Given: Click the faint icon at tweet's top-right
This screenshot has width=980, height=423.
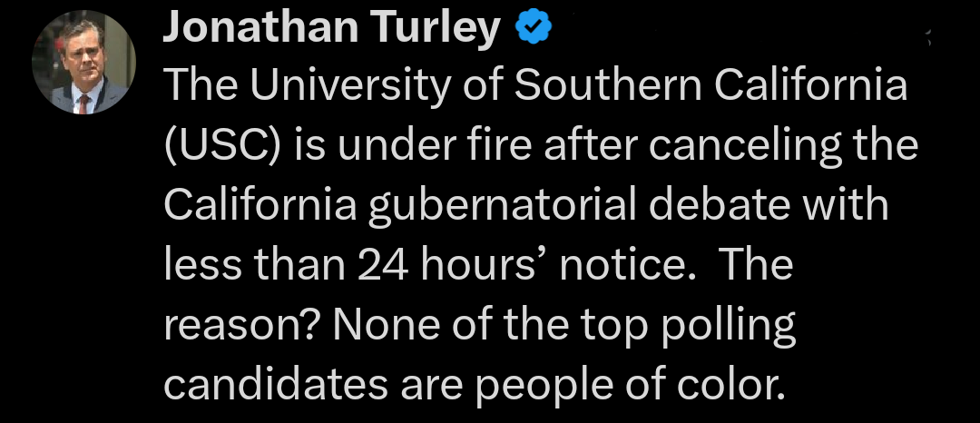Looking at the screenshot, I should pos(927,37).
